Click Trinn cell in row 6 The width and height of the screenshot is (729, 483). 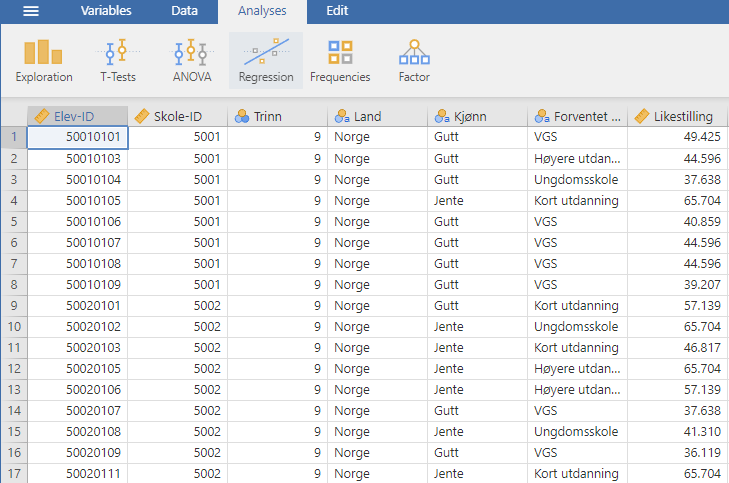[x=278, y=243]
